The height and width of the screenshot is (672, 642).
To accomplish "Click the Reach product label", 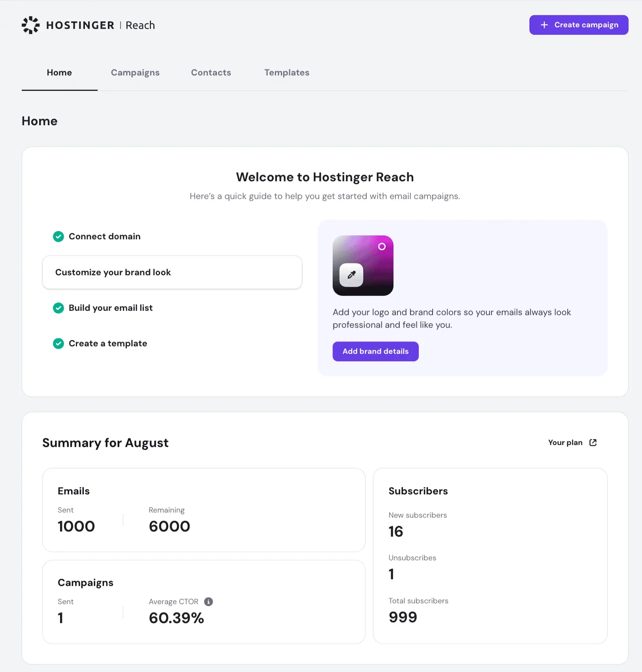I will click(140, 25).
